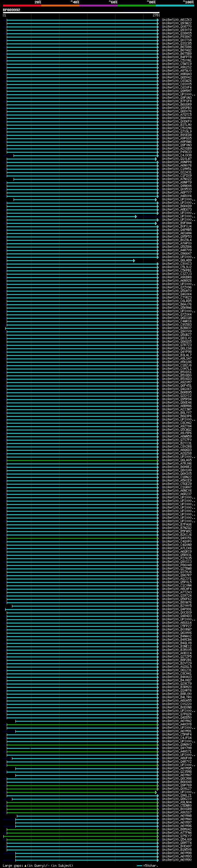Image resolution: width=197 pixels, height=868 pixels.
Task: Click label UniRef100_Q9XSI3
Action: (x=176, y=562)
